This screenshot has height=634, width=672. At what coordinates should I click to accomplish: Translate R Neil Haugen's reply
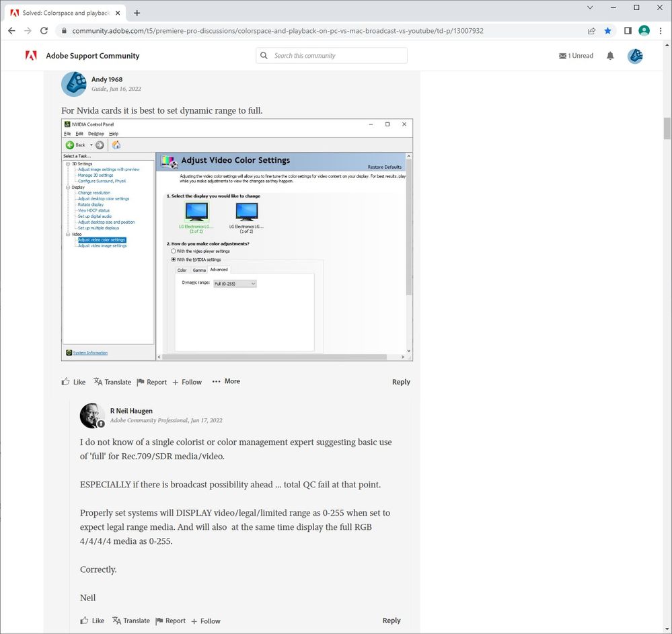coord(131,621)
